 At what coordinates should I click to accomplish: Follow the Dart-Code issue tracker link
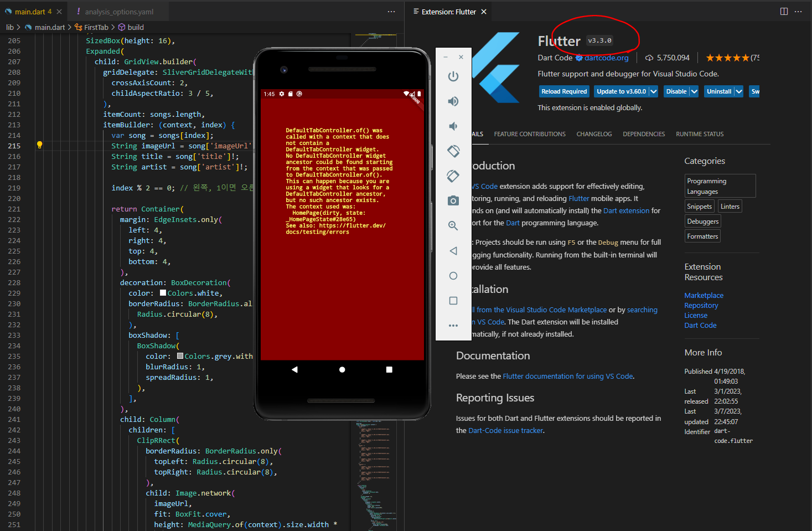tap(506, 431)
